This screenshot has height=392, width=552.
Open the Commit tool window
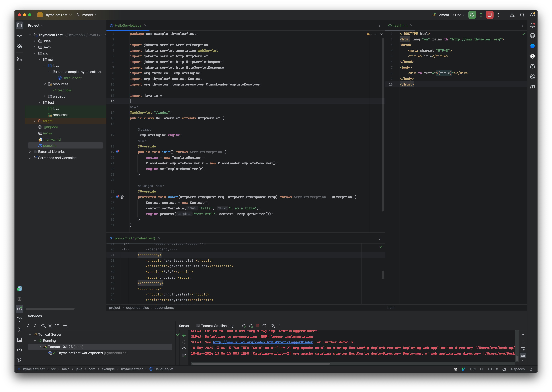pyautogui.click(x=19, y=35)
